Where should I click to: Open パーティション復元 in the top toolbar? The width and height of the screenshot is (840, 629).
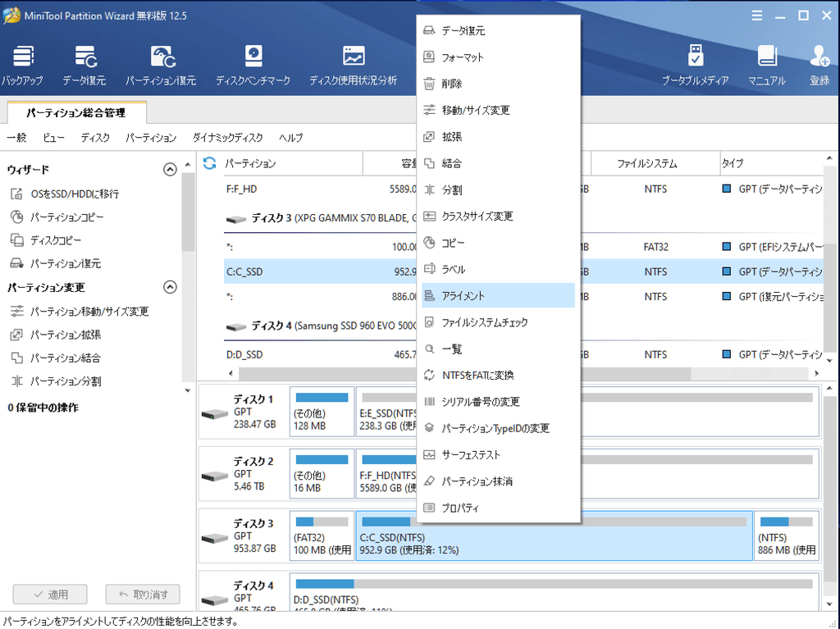coord(161,66)
